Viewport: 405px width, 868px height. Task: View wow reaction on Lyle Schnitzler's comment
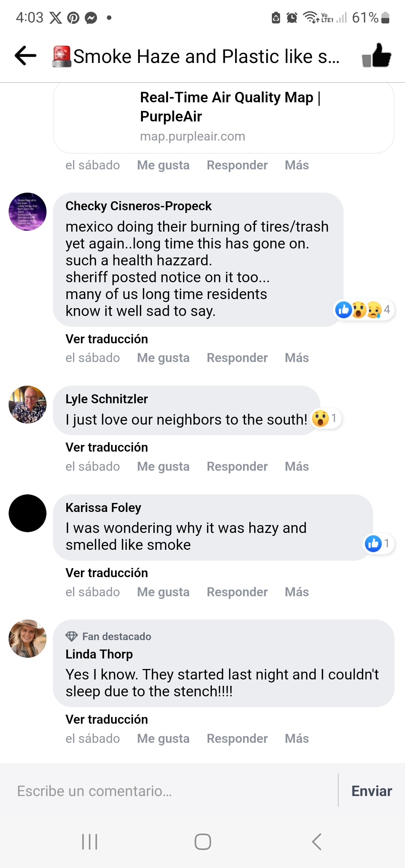click(x=325, y=418)
